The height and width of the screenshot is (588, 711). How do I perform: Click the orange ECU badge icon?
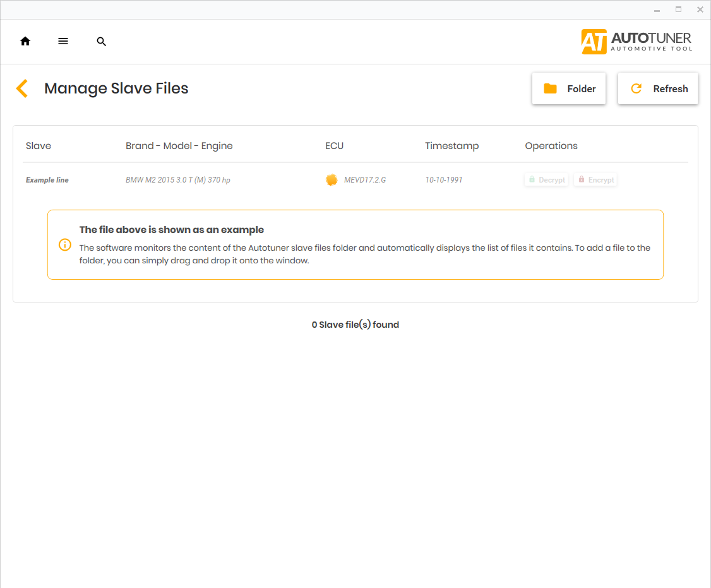[x=332, y=180]
